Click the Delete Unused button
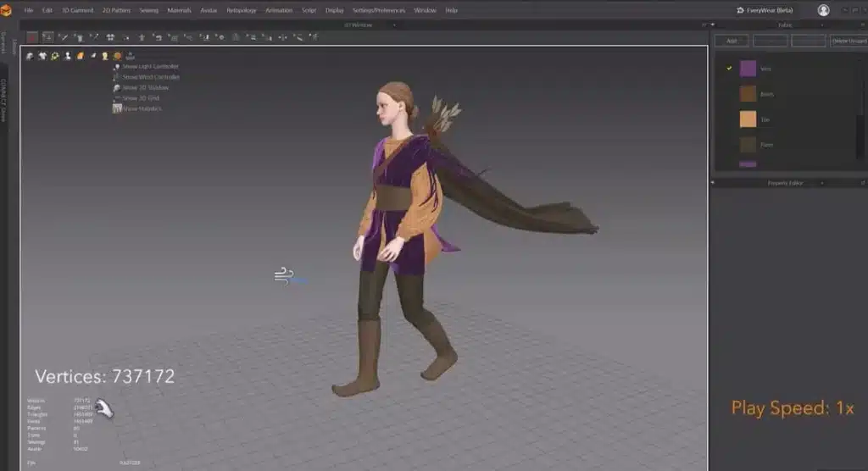The height and width of the screenshot is (471, 868). (849, 41)
